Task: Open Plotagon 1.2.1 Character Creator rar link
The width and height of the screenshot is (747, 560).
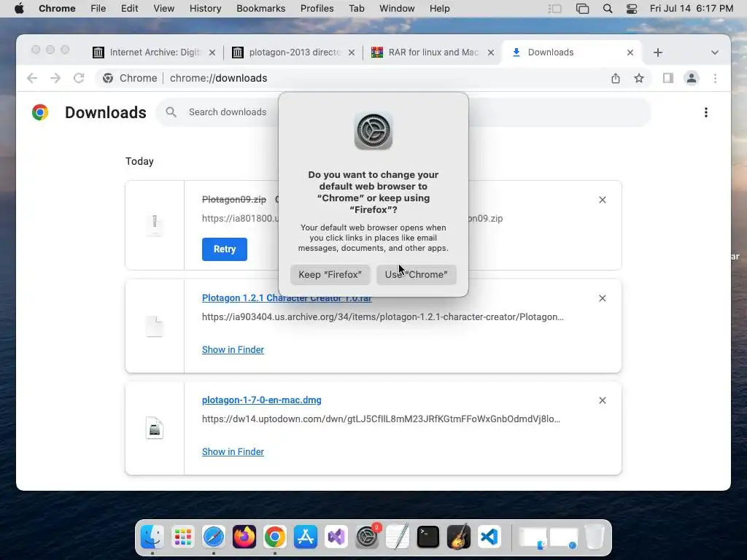Action: click(x=286, y=298)
